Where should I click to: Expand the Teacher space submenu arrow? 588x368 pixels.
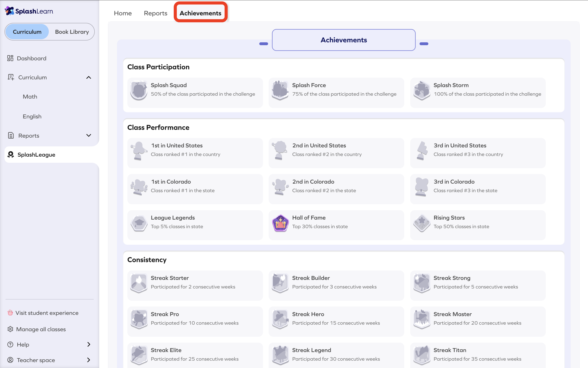pos(89,360)
